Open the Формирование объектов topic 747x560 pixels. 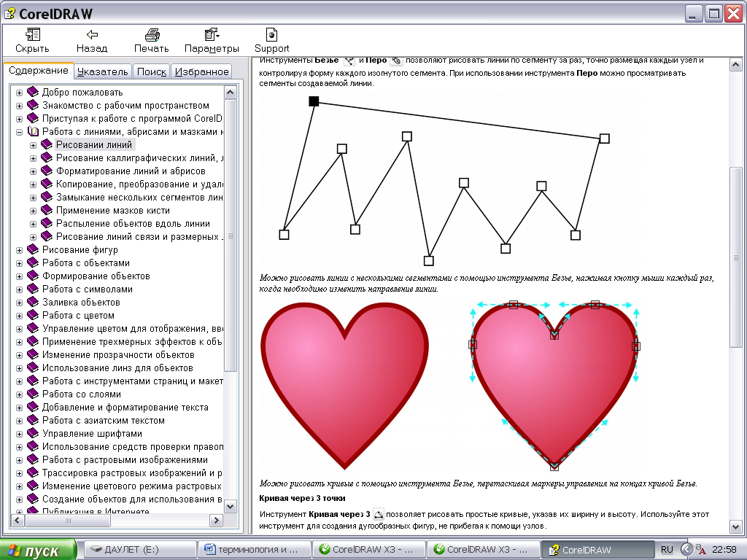coord(96,276)
